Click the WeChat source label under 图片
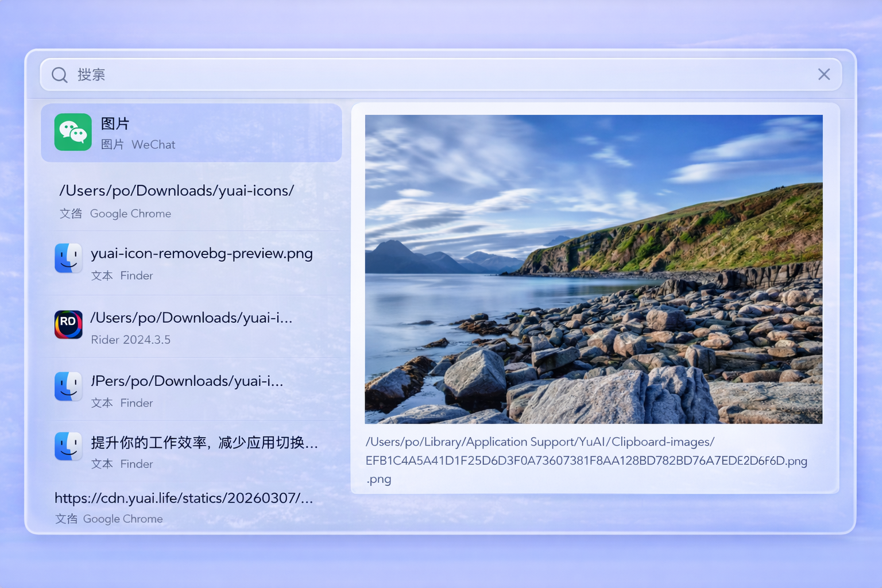Screen dimensions: 882x588 pyautogui.click(x=153, y=145)
